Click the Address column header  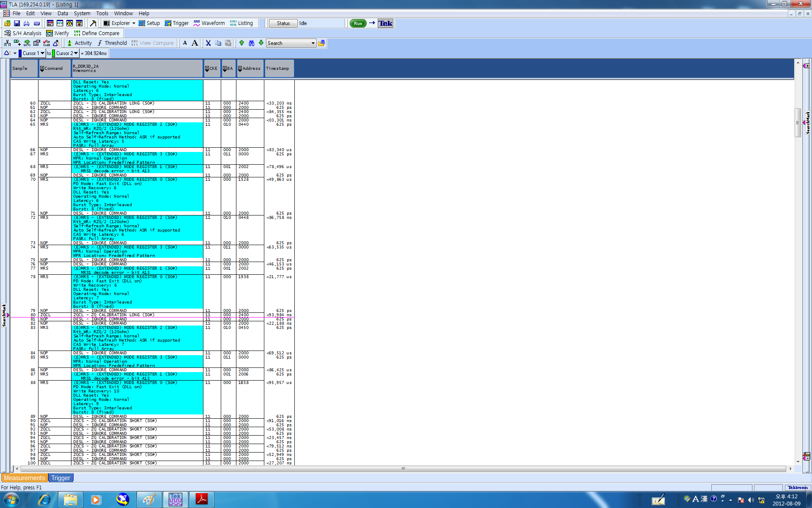tap(250, 69)
